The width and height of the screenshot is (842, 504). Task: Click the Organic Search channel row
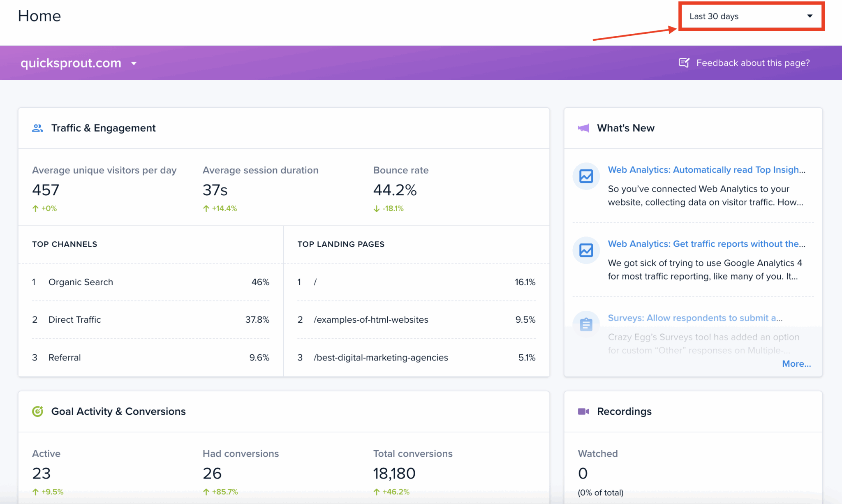point(81,282)
